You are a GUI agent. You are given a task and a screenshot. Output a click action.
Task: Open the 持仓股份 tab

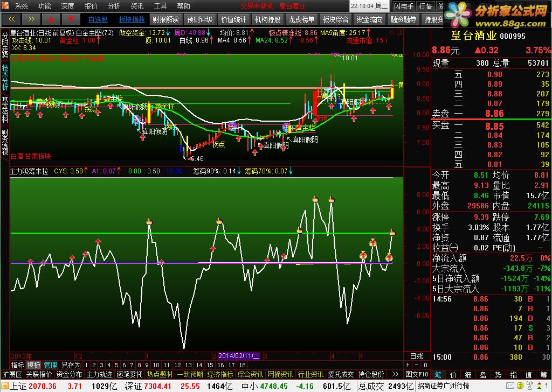pyautogui.click(x=371, y=374)
